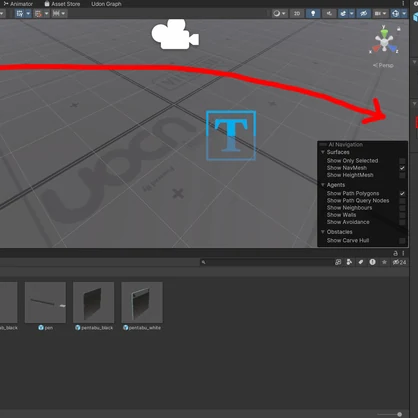Switch to the Animator tab

tap(18, 4)
